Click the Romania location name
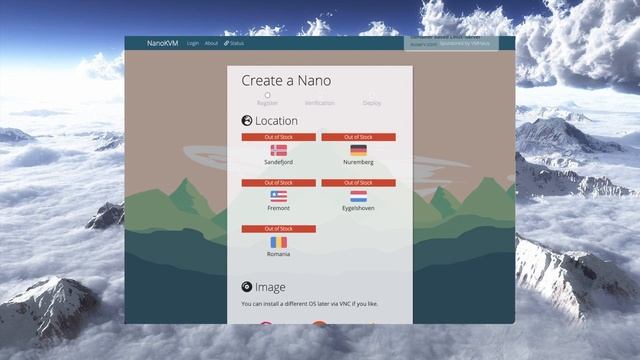Viewport: 640px width, 360px height. (x=278, y=254)
